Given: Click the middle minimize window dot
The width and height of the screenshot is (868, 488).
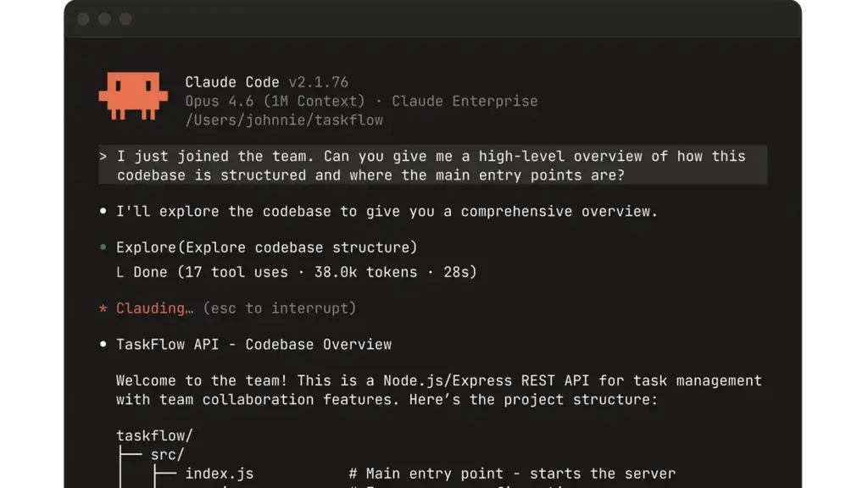Looking at the screenshot, I should 104,19.
